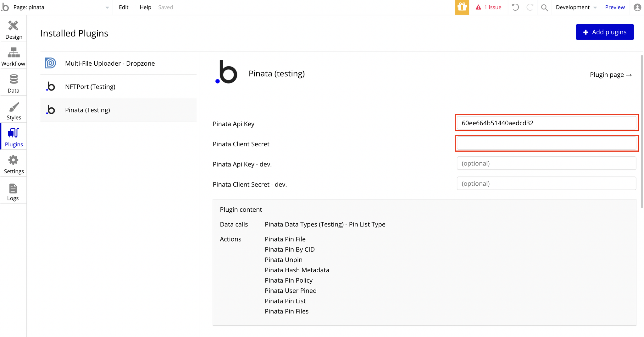This screenshot has width=644, height=337.
Task: Click the Pinata User Pined action
Action: (291, 291)
